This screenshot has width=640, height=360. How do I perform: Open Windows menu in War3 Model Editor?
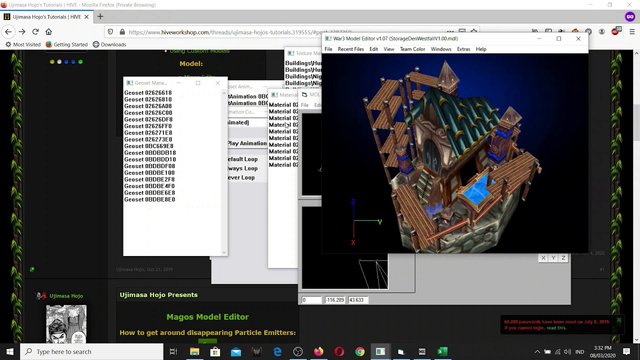pos(441,49)
